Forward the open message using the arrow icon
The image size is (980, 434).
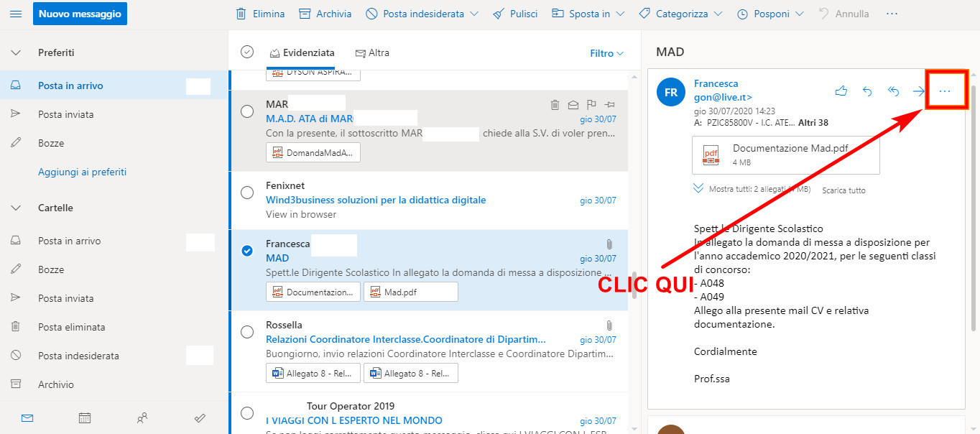[x=919, y=91]
